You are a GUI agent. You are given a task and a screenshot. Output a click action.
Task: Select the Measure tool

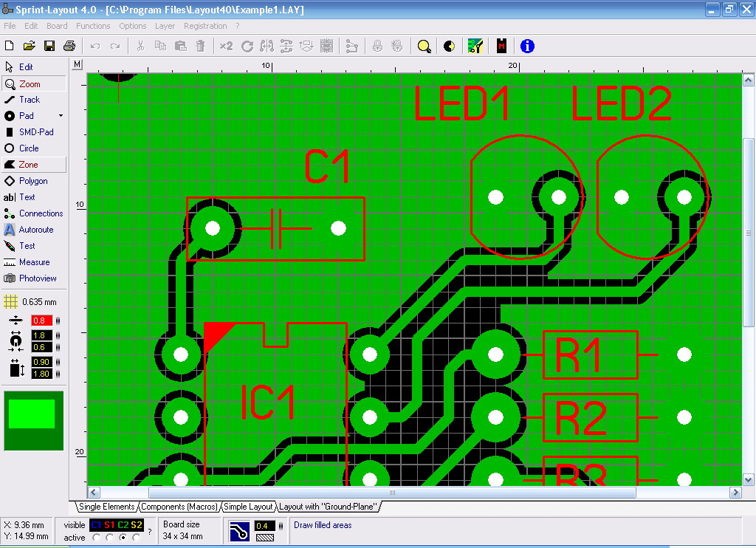(x=34, y=262)
